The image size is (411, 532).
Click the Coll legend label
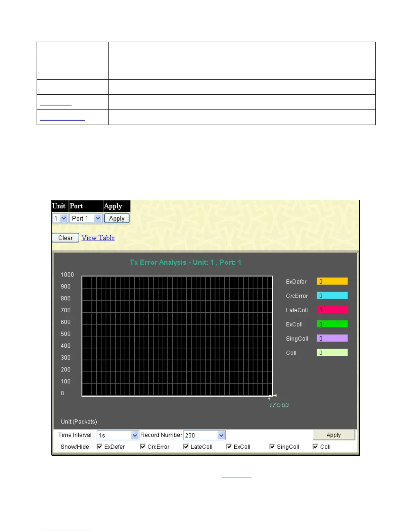coord(291,353)
